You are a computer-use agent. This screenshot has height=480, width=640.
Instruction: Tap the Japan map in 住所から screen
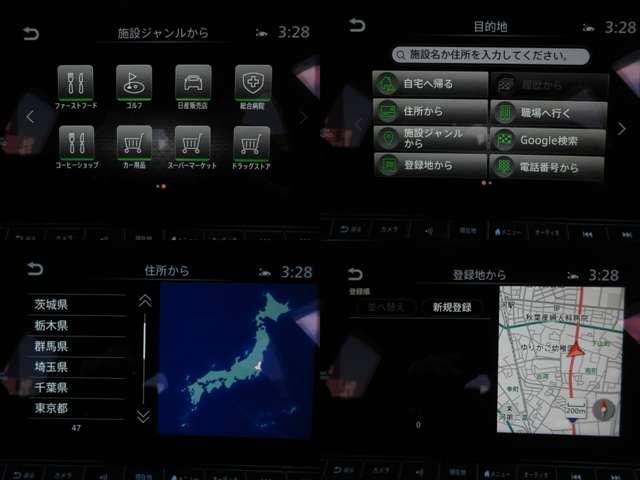238,360
